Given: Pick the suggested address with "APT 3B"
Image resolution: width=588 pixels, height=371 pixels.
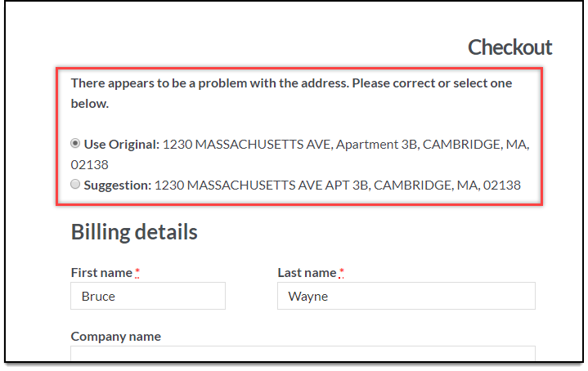Looking at the screenshot, I should coord(338,185).
